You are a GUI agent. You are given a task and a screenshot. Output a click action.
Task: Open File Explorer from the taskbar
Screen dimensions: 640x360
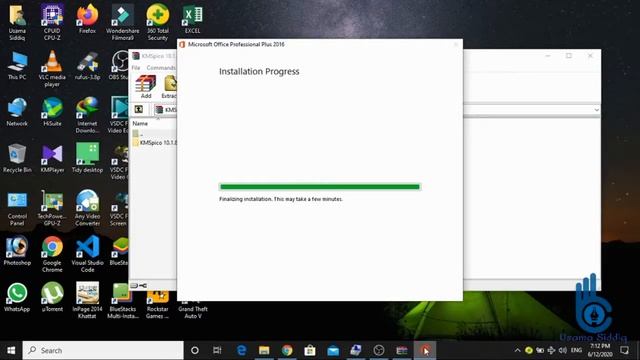coord(264,350)
